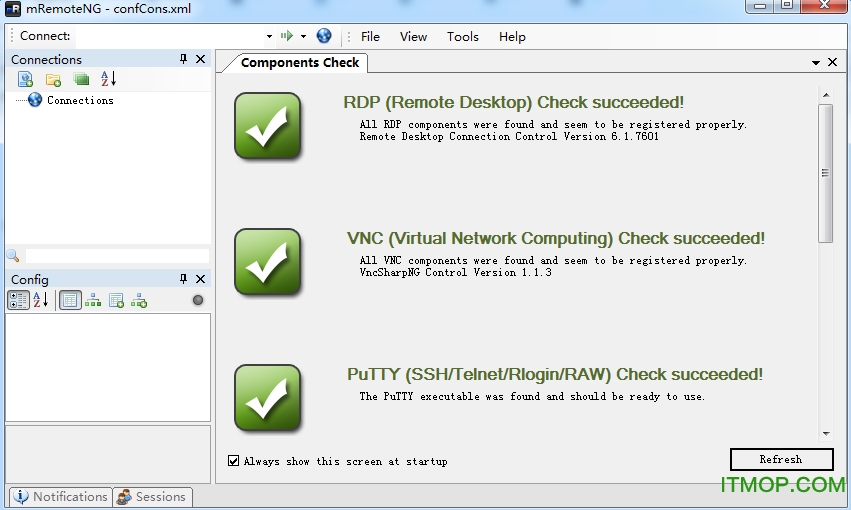Toggle alphabetical sort in Config panel
This screenshot has width=851, height=510.
(x=41, y=300)
